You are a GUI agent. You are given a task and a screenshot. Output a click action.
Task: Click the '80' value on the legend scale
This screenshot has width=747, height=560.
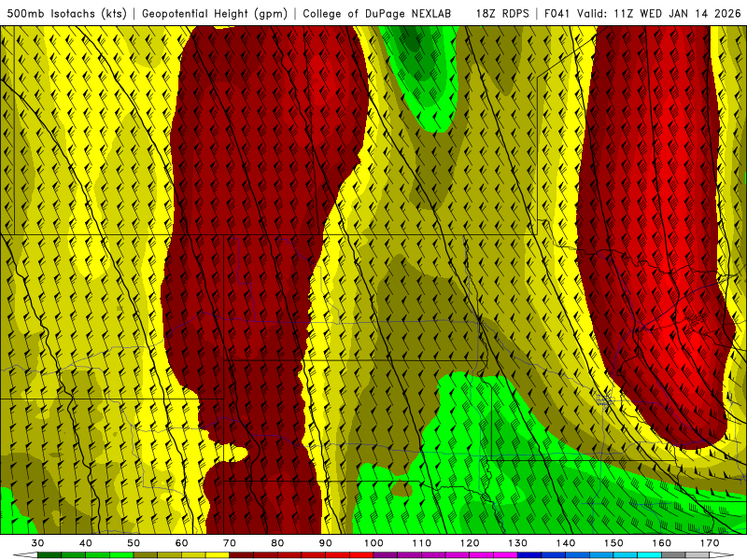[277, 543]
